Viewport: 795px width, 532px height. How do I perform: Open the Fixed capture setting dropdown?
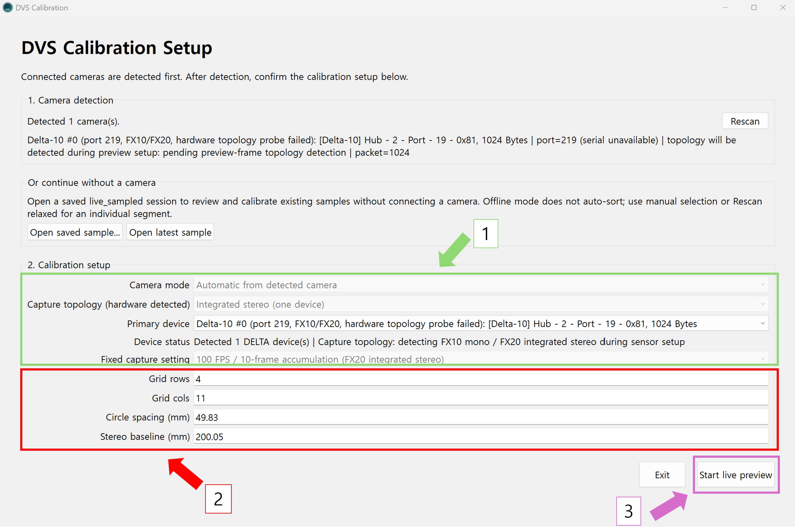coord(481,359)
